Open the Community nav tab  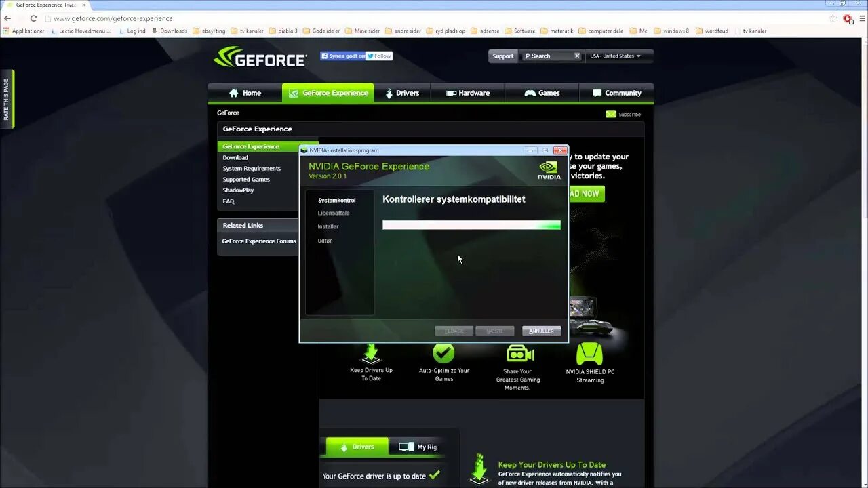click(x=616, y=93)
